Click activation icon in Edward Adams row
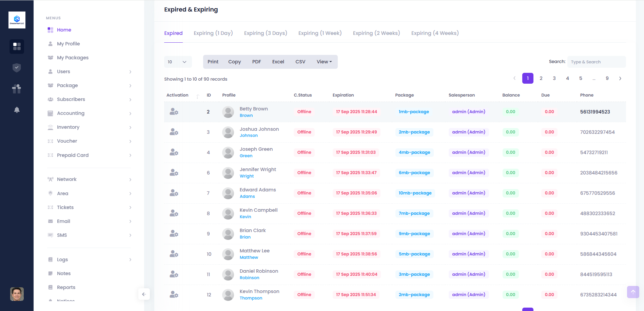This screenshot has height=311, width=644. (x=174, y=193)
